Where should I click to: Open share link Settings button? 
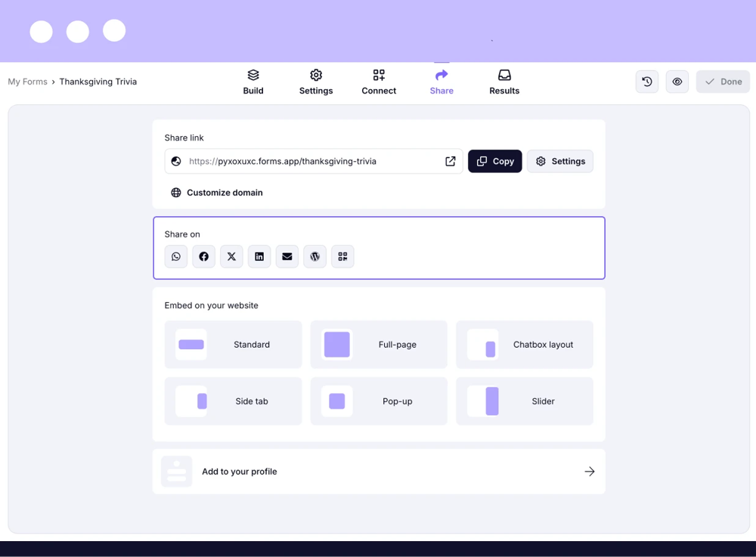pos(560,161)
